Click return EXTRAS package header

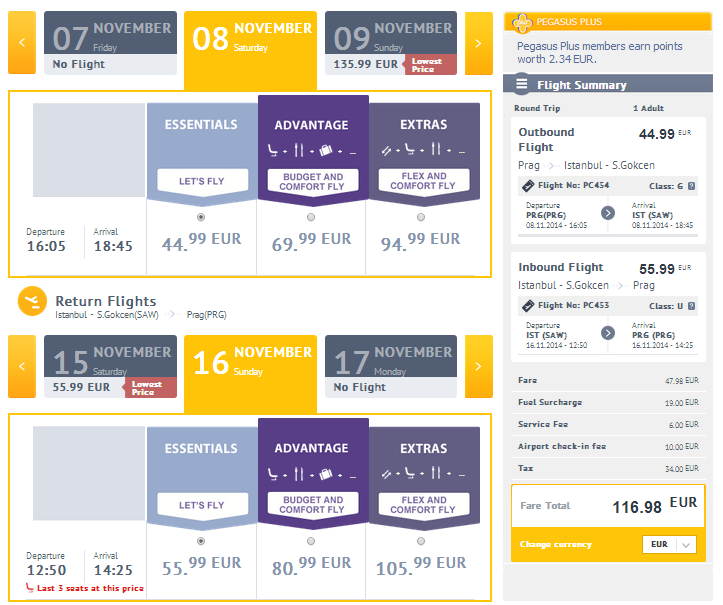423,449
